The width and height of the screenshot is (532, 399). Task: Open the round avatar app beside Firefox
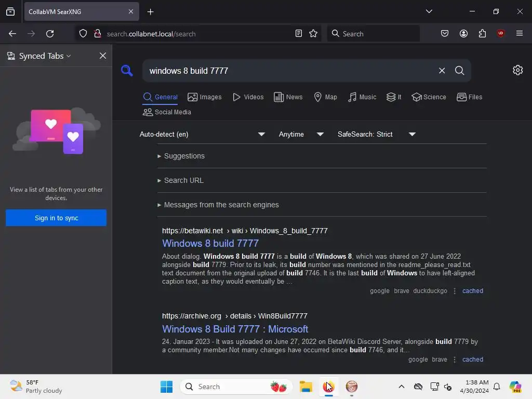tap(352, 387)
